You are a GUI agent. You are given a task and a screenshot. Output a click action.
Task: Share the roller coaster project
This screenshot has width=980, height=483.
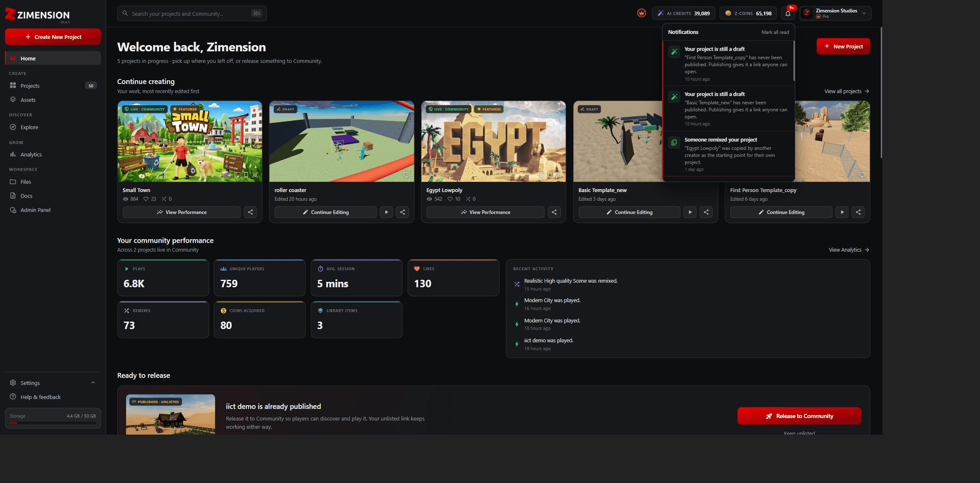[x=402, y=212]
